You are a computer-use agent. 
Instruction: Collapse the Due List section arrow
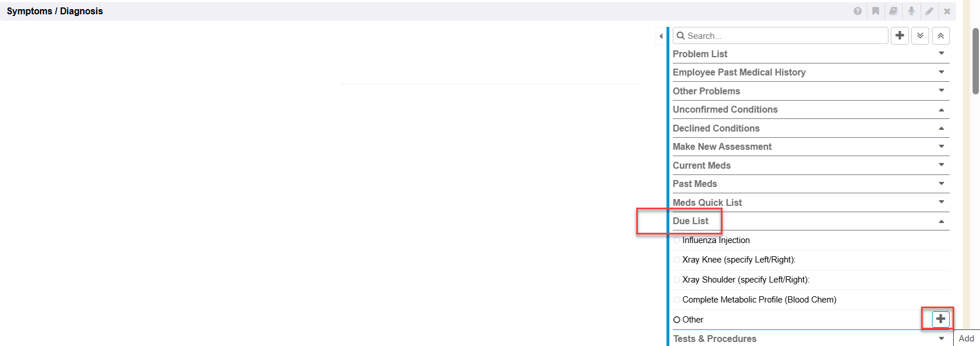click(x=941, y=221)
